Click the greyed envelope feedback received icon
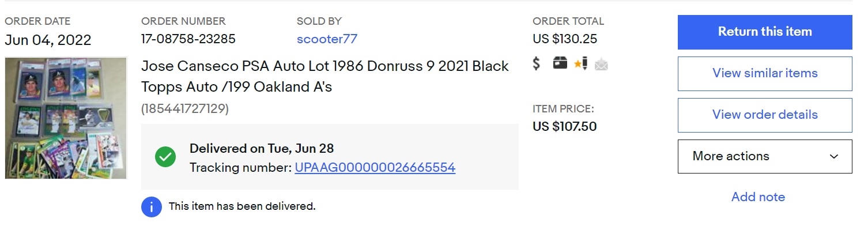Screen dimensions: 868x245 [x=601, y=65]
